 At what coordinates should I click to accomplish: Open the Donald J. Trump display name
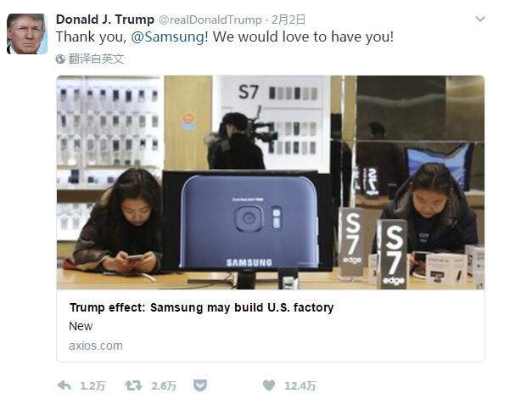[x=105, y=20]
